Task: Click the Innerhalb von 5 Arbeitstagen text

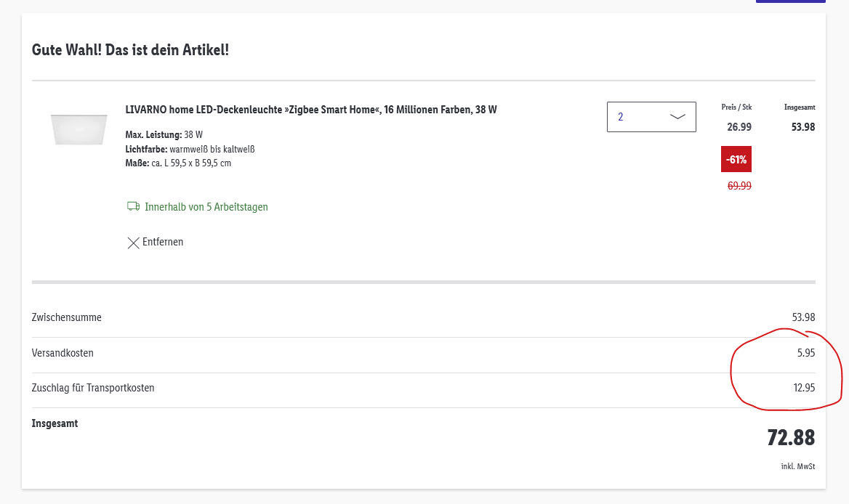Action: pos(206,206)
